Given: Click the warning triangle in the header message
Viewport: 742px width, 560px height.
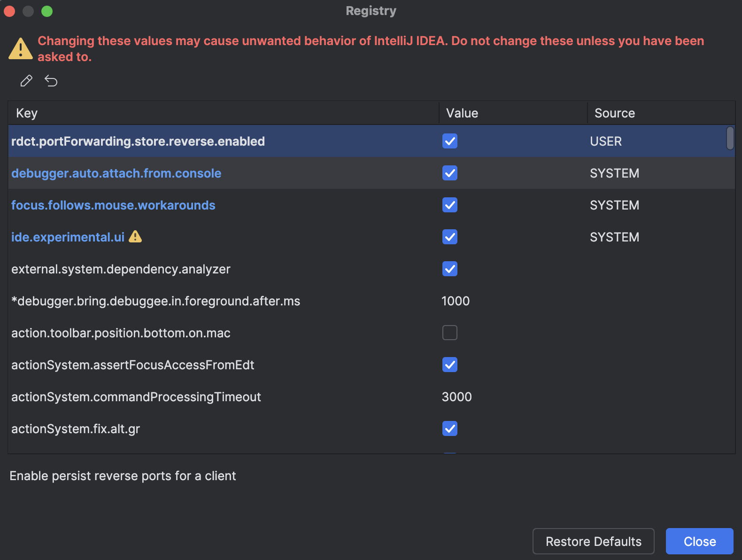Looking at the screenshot, I should (20, 47).
